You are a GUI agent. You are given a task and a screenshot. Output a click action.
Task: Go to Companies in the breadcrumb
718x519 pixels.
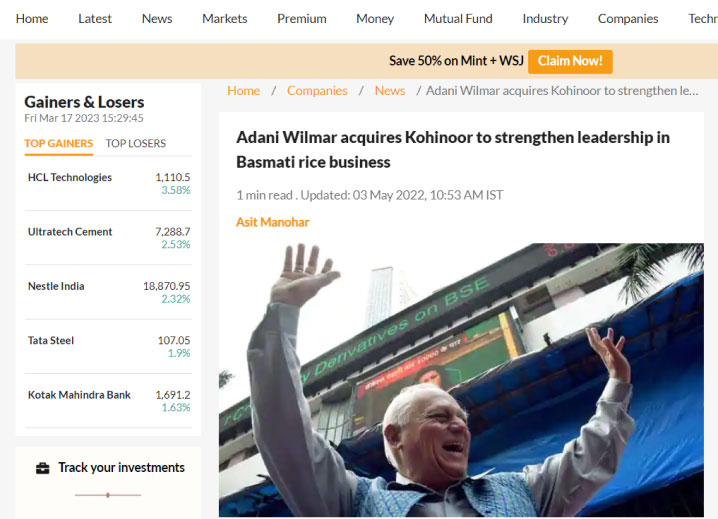point(317,91)
